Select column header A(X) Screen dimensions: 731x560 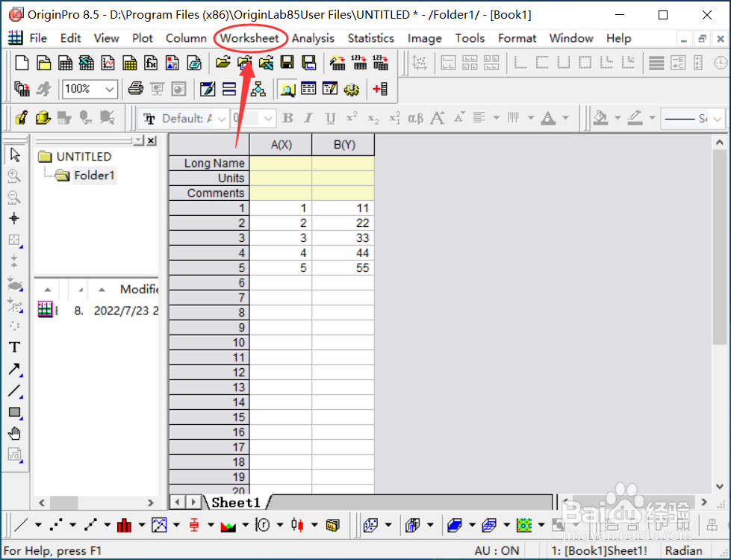(281, 145)
